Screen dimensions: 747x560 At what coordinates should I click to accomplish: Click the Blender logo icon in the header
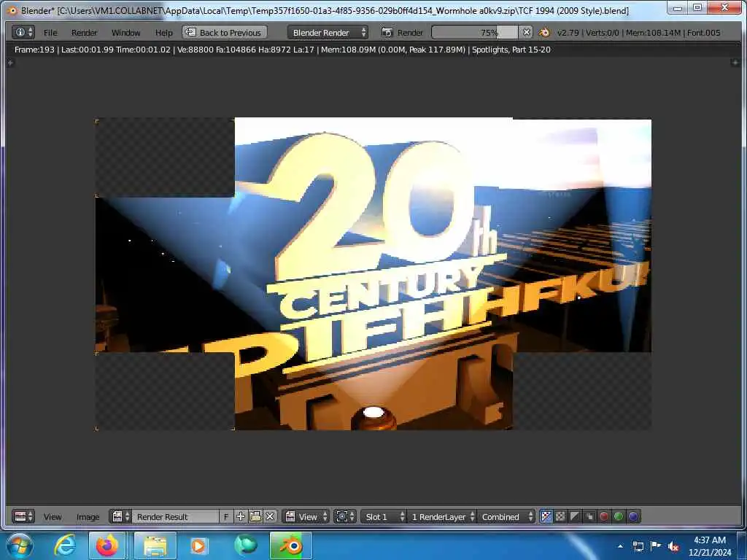click(544, 32)
